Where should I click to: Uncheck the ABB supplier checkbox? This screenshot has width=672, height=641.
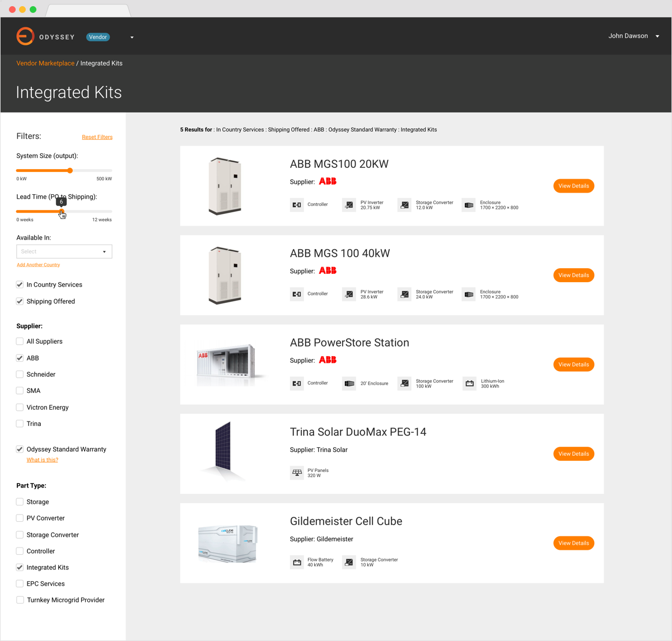click(x=20, y=358)
